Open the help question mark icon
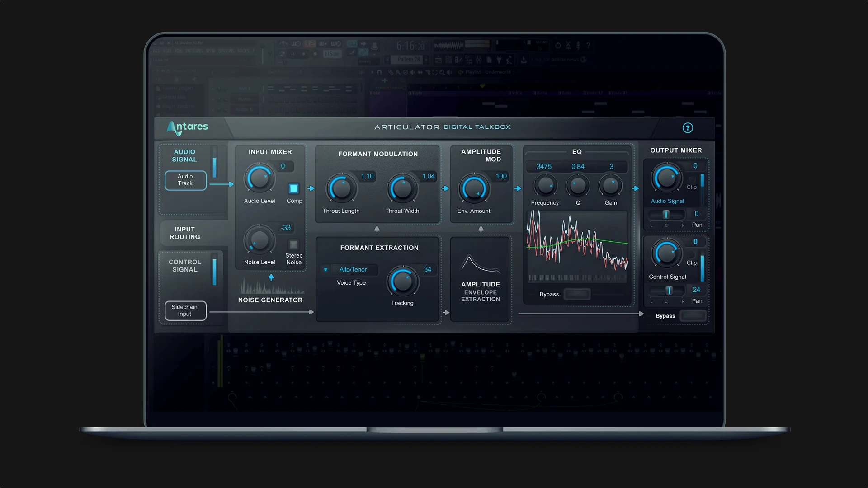868x488 pixels. pyautogui.click(x=688, y=128)
